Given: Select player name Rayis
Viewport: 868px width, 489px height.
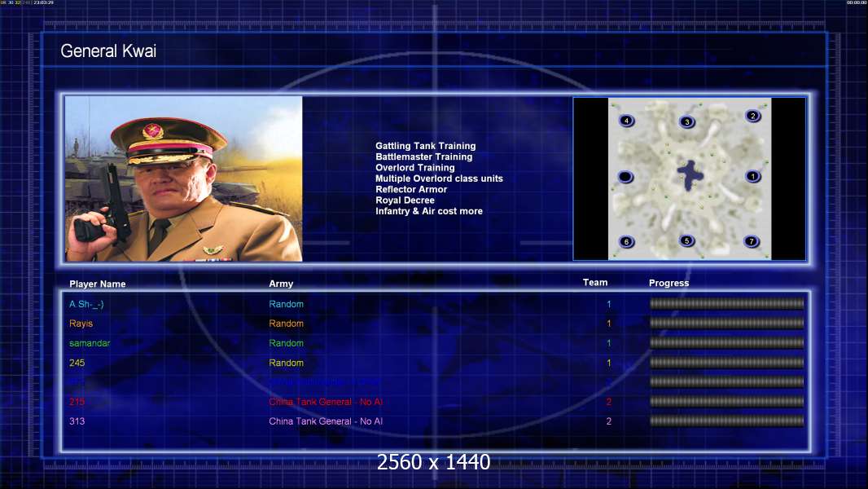Looking at the screenshot, I should pyautogui.click(x=81, y=324).
